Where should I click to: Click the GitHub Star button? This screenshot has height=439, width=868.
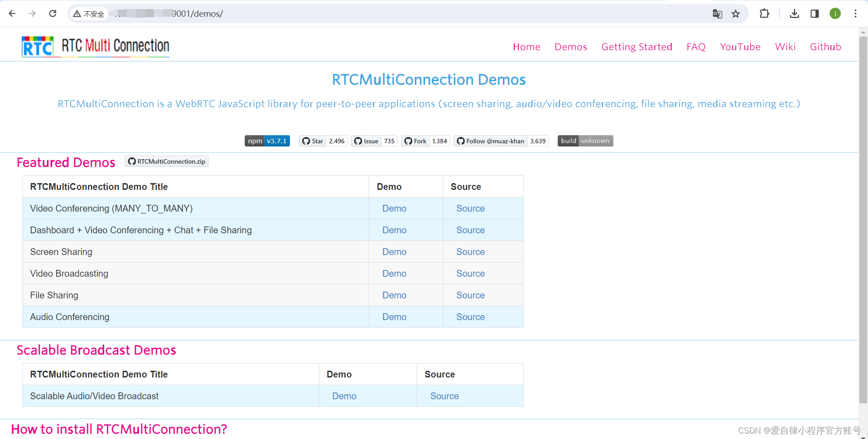(313, 141)
